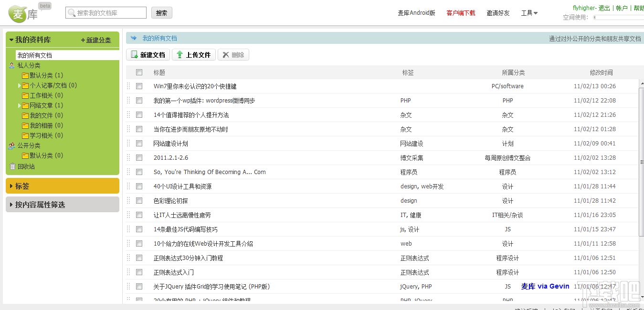Click folder icon of 默认分类 (0) under 公开分类
644x310 pixels.
coord(25,156)
